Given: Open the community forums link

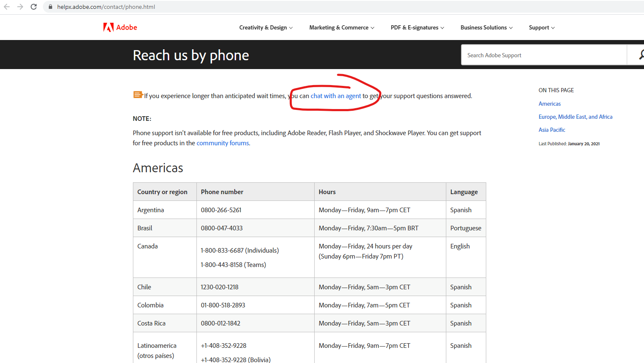Looking at the screenshot, I should coord(222,143).
